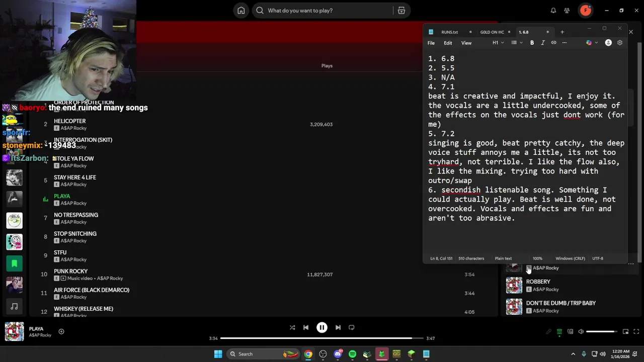Toggle the taskbar microphone icon
Viewport: 644px width, 362px height.
click(x=584, y=354)
